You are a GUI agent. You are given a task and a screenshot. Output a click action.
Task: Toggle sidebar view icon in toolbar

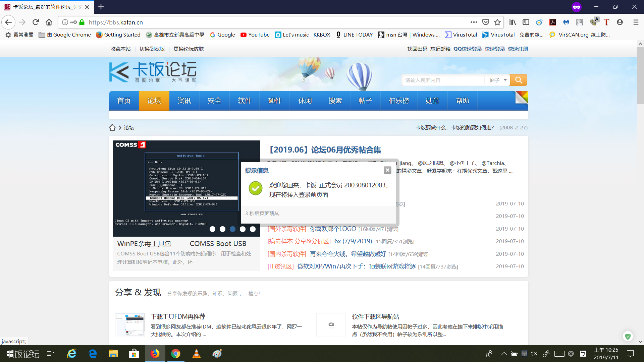(x=526, y=22)
